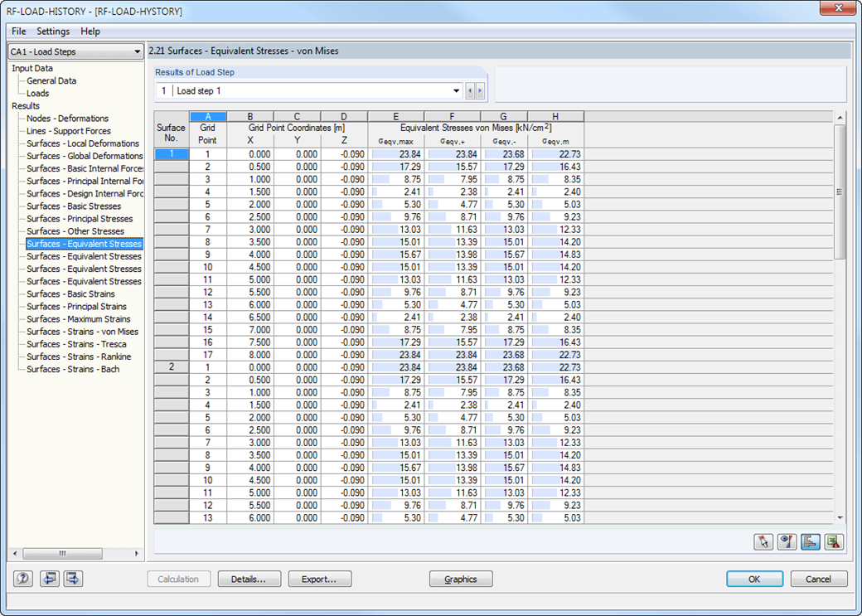Open the Settings menu
This screenshot has width=862, height=616.
pyautogui.click(x=52, y=32)
